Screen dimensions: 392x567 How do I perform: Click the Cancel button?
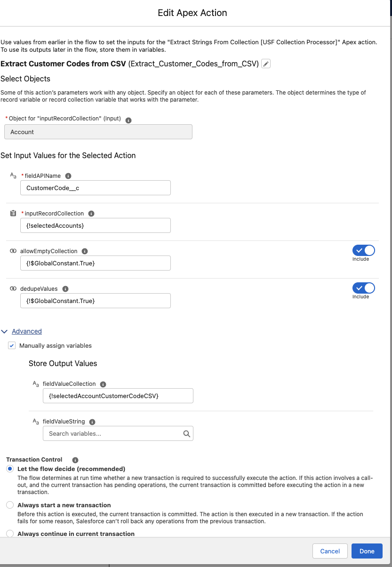tap(330, 551)
